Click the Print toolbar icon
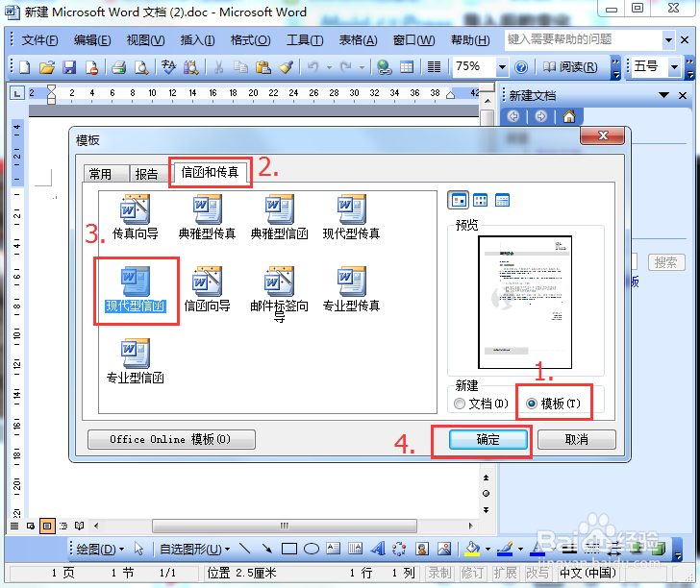700x588 pixels. [119, 67]
